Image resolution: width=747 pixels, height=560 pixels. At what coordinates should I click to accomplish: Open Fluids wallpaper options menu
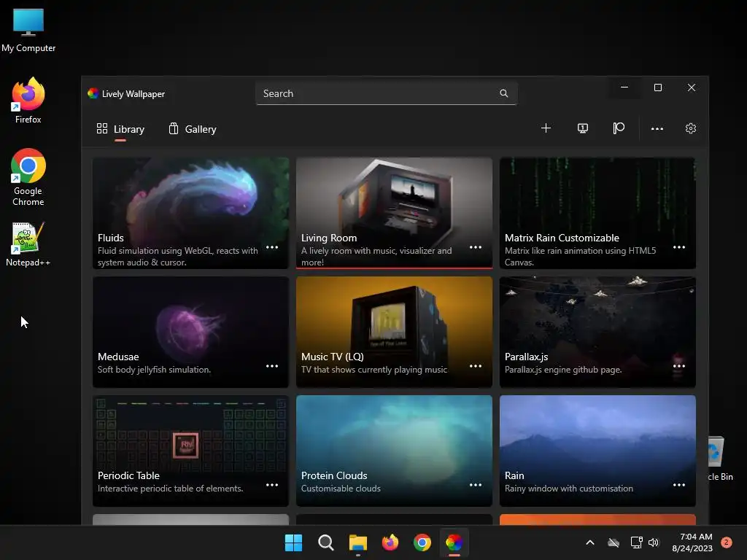[x=272, y=247]
